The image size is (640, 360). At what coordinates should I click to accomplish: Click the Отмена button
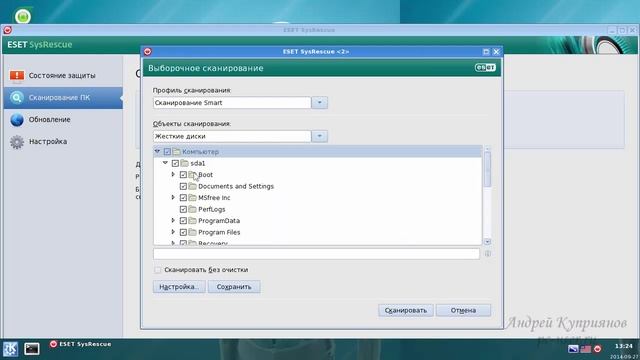coord(463,310)
